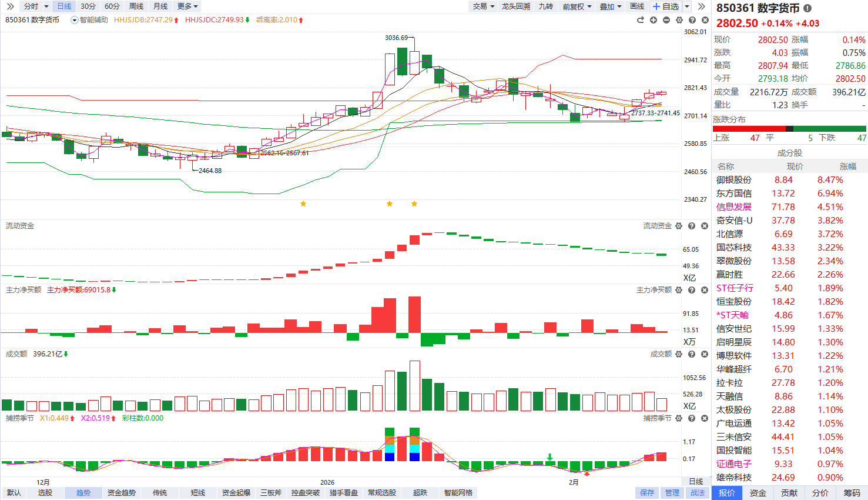Expand the 更多 period dropdown
This screenshot has height=500, width=868.
coord(187,6)
